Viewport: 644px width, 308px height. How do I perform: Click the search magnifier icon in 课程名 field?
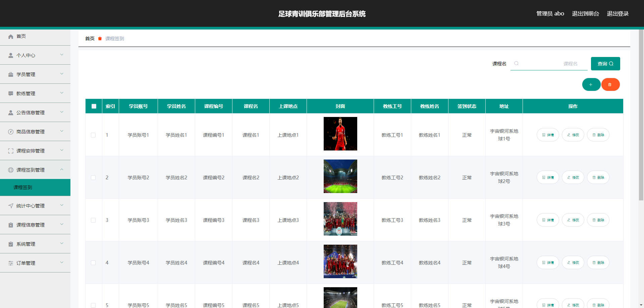(x=517, y=63)
